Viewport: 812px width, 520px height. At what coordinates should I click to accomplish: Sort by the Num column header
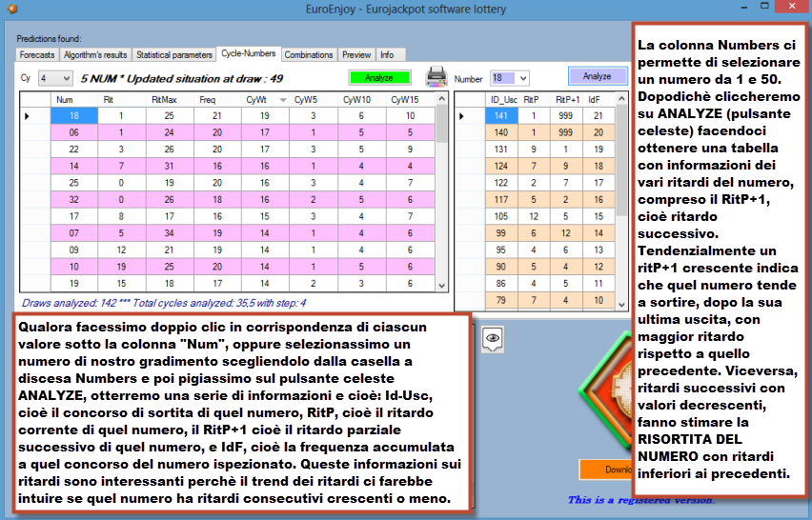(x=74, y=100)
